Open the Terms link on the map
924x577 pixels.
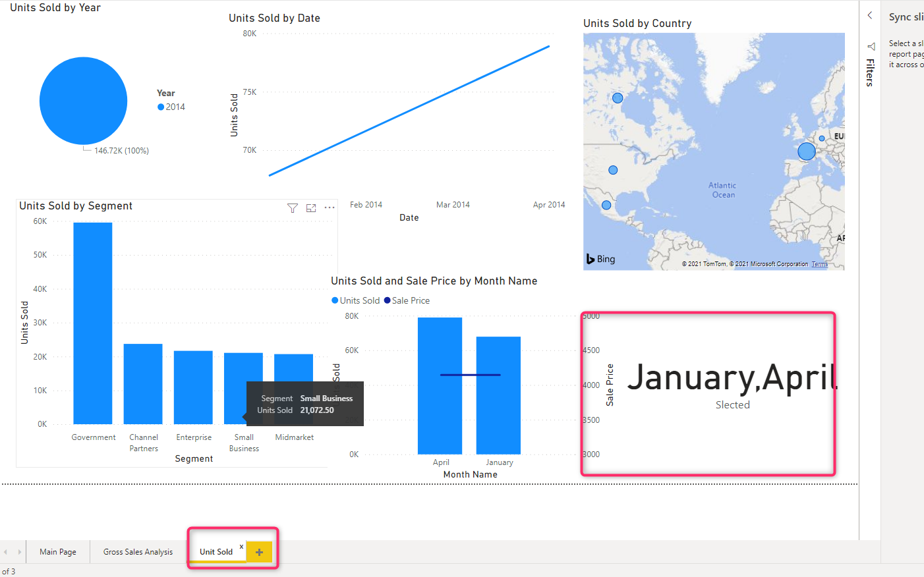819,264
